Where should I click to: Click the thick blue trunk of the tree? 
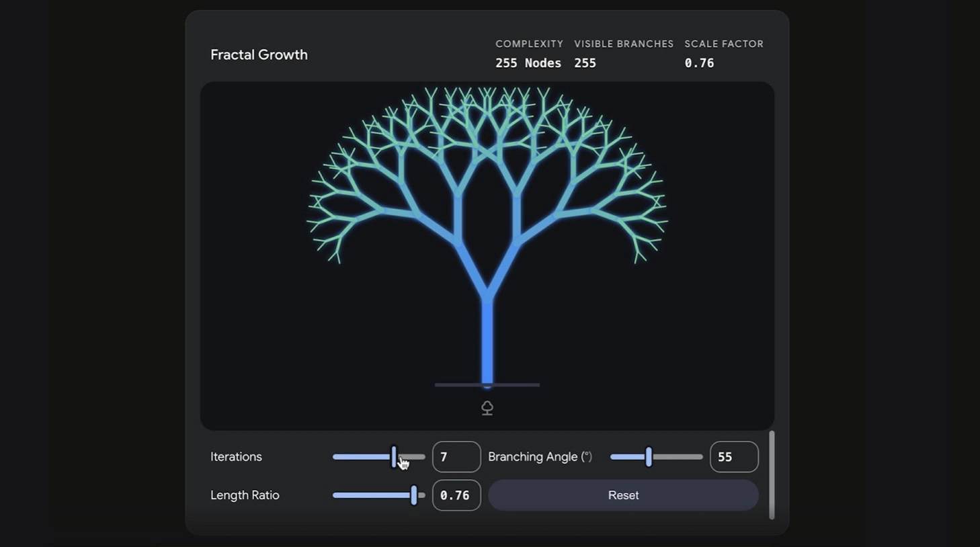pyautogui.click(x=487, y=343)
